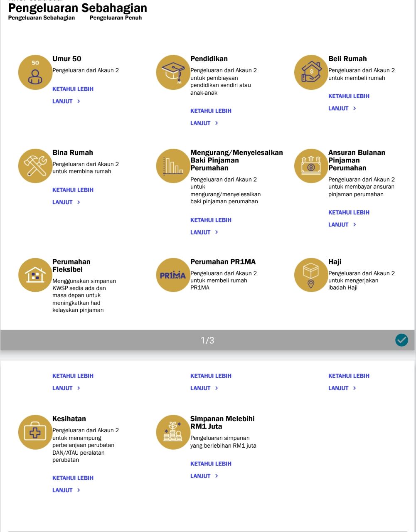The height and width of the screenshot is (532, 416).
Task: Click the PR1MA logo icon
Action: tap(173, 275)
